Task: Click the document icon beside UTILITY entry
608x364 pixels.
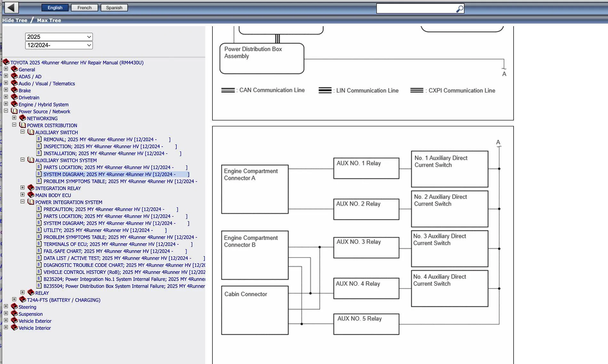Action: click(x=39, y=230)
